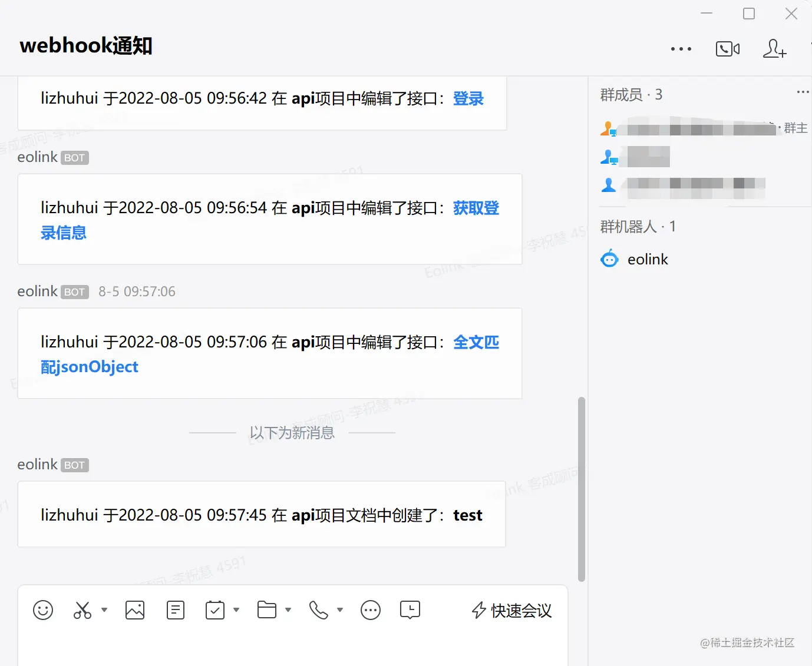Viewport: 812px width, 666px height.
Task: Open the chat settings ellipsis menu at top right
Action: [681, 49]
